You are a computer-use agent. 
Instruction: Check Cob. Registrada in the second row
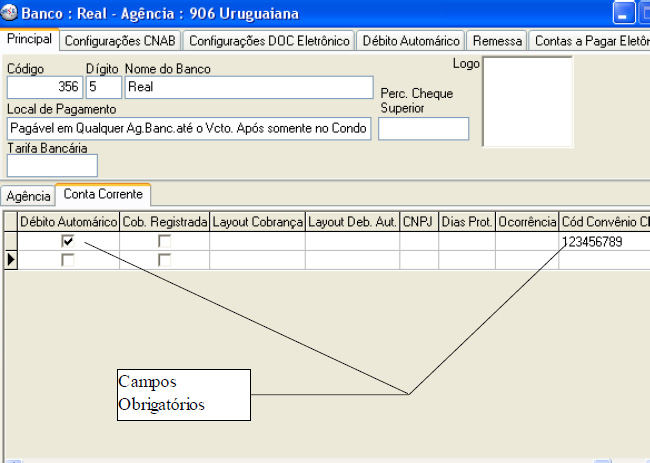164,259
